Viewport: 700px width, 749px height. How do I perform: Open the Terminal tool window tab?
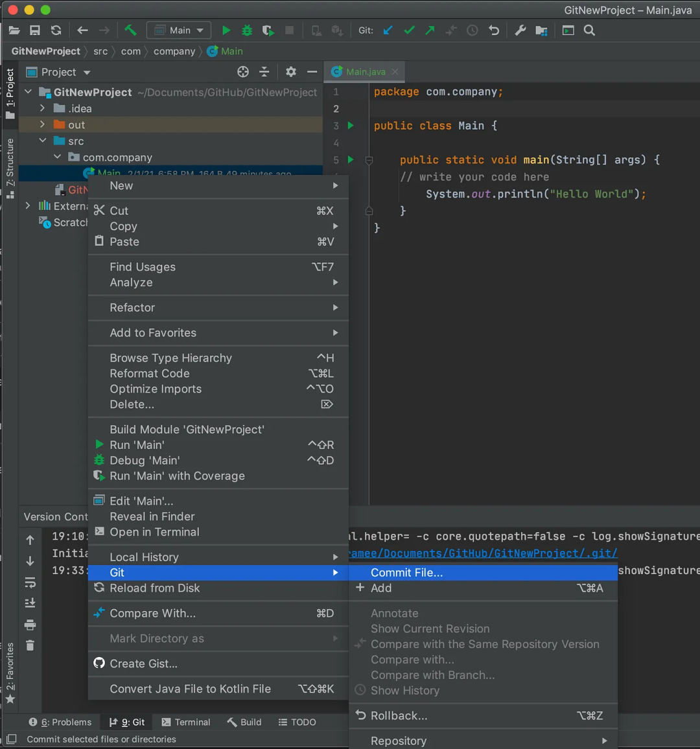(186, 722)
